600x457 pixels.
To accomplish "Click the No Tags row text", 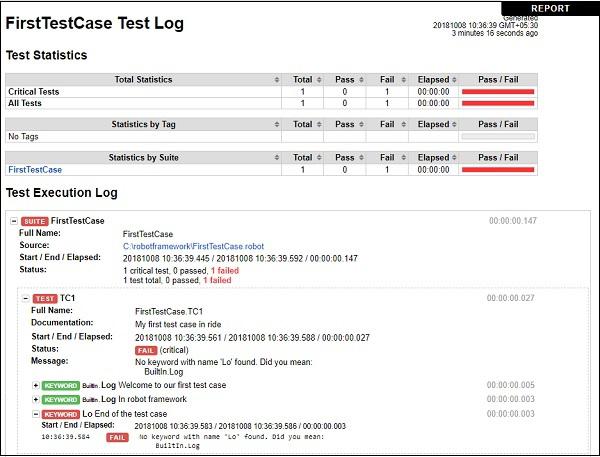I will tap(23, 136).
